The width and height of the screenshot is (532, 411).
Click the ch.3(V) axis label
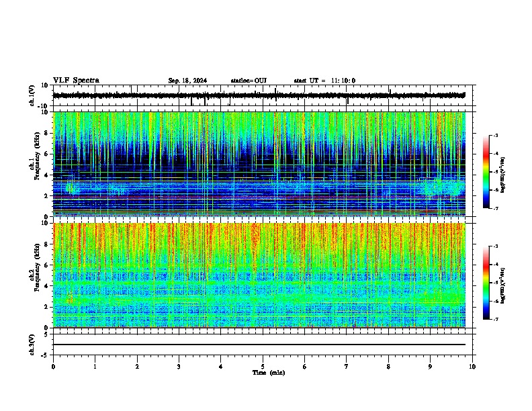[32, 345]
